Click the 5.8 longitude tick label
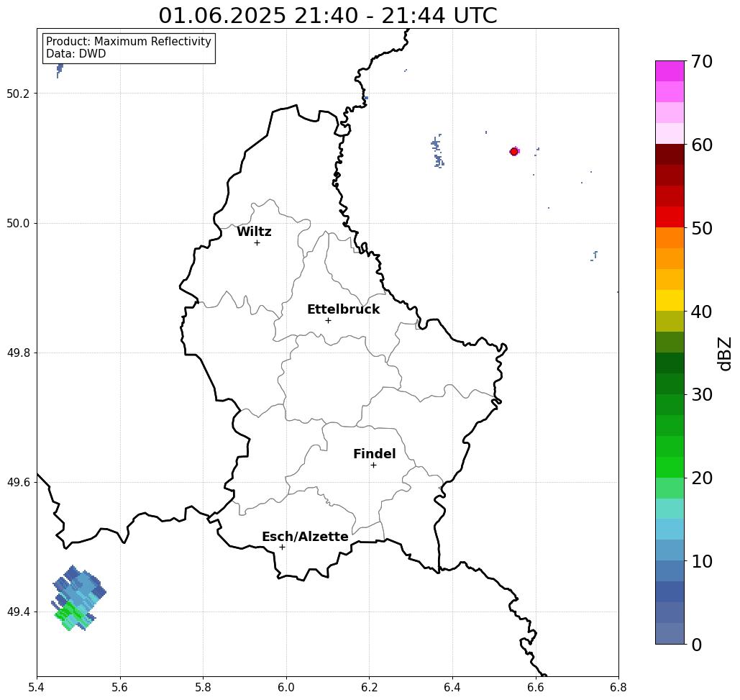This screenshot has width=740, height=700. coord(203,687)
